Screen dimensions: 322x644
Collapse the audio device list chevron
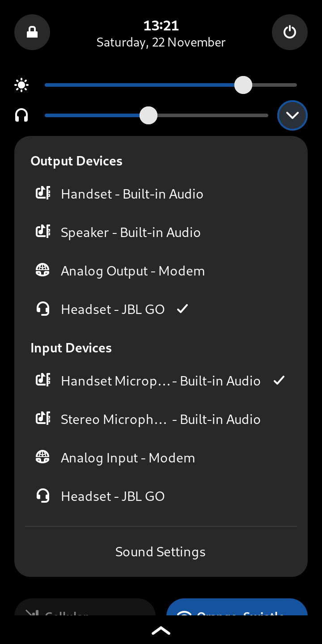click(x=292, y=115)
